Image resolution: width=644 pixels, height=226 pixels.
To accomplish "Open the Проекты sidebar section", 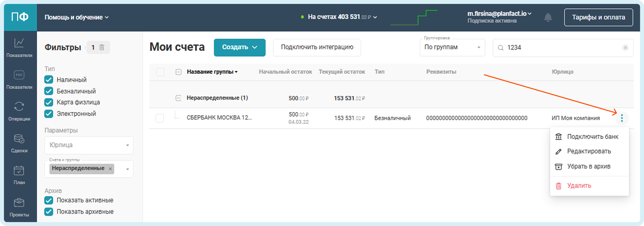I will point(19,207).
